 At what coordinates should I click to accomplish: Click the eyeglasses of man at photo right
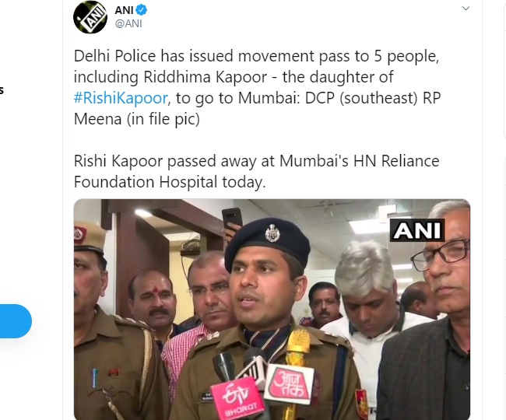(x=440, y=254)
